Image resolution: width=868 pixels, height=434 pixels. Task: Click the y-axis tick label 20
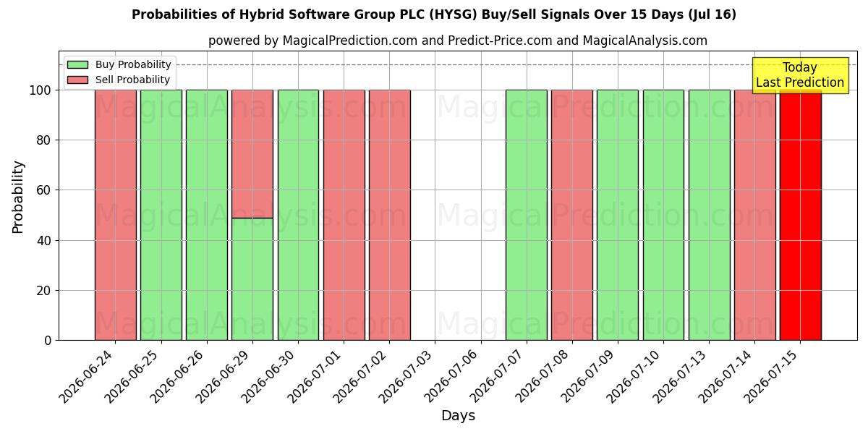click(45, 290)
